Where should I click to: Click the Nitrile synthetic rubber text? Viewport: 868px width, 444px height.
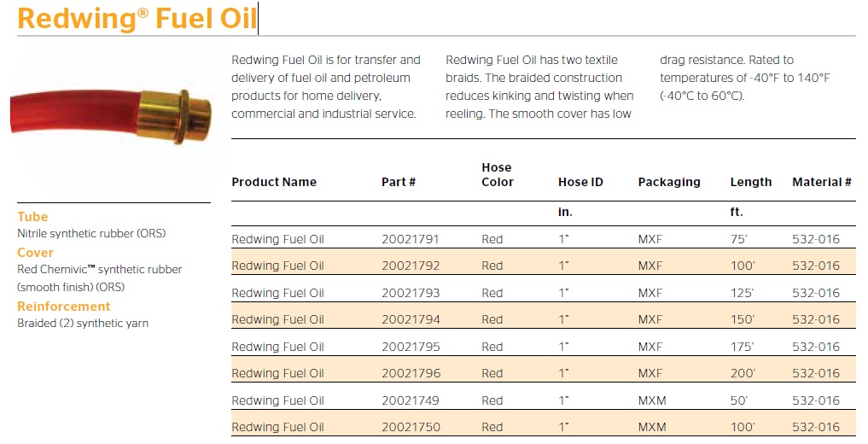[91, 233]
